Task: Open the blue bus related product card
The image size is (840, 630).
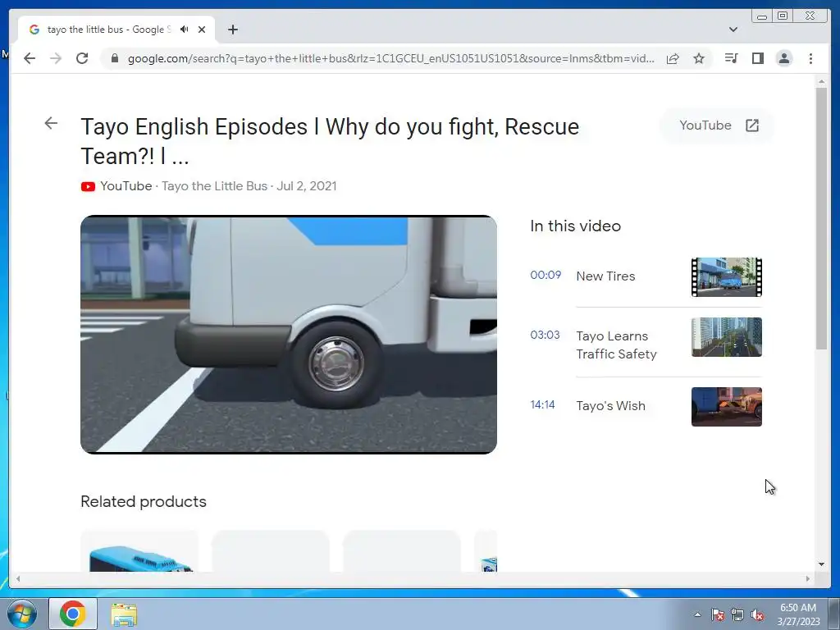Action: coord(139,551)
